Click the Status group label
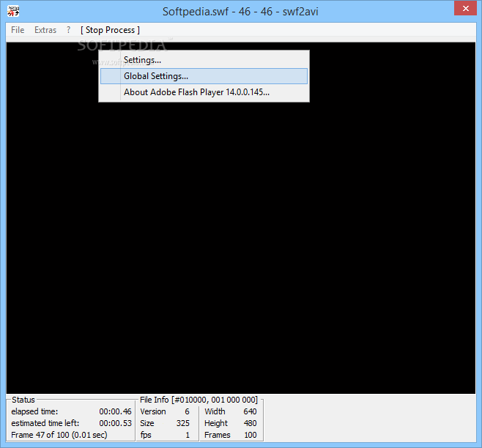This screenshot has width=482, height=448. (x=23, y=400)
